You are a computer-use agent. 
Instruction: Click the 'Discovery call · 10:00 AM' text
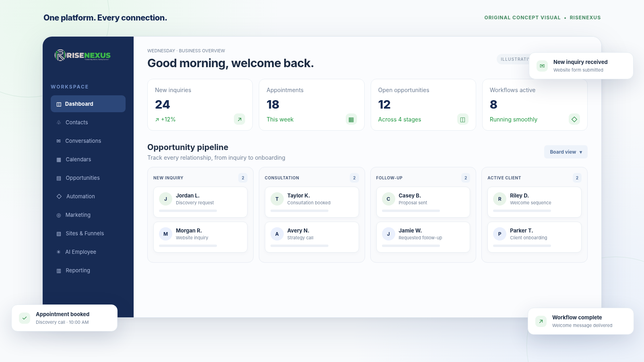click(62, 322)
